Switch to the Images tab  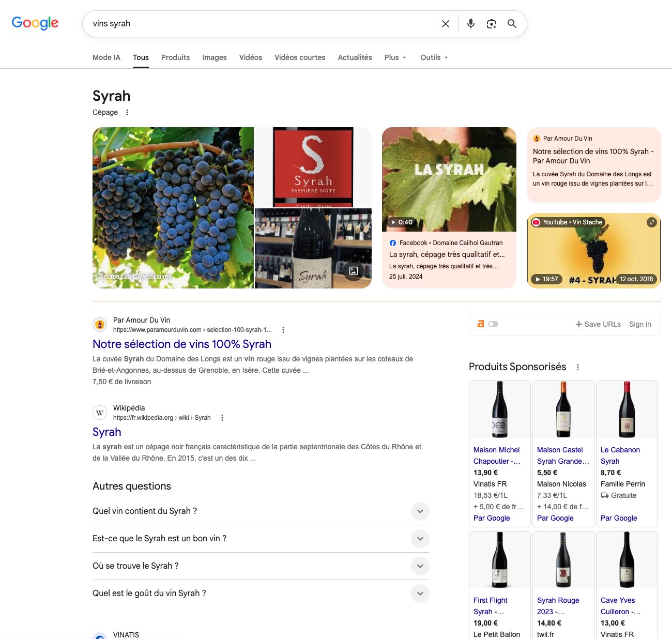click(215, 57)
